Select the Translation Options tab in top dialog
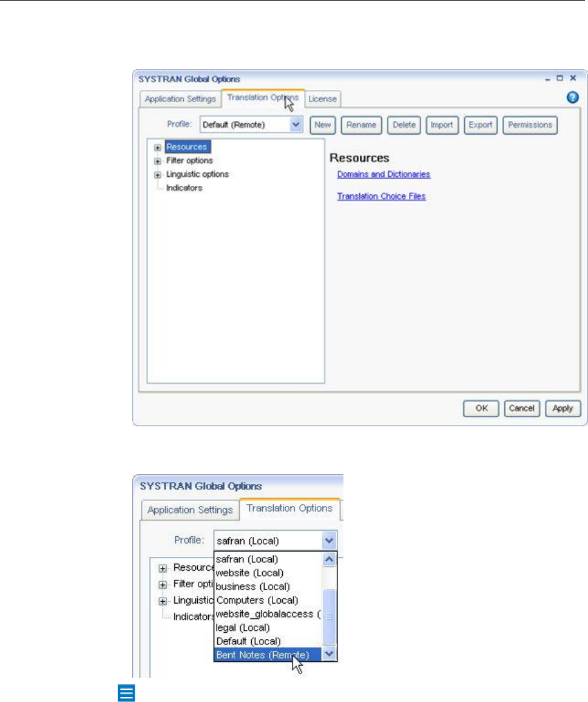 point(263,98)
